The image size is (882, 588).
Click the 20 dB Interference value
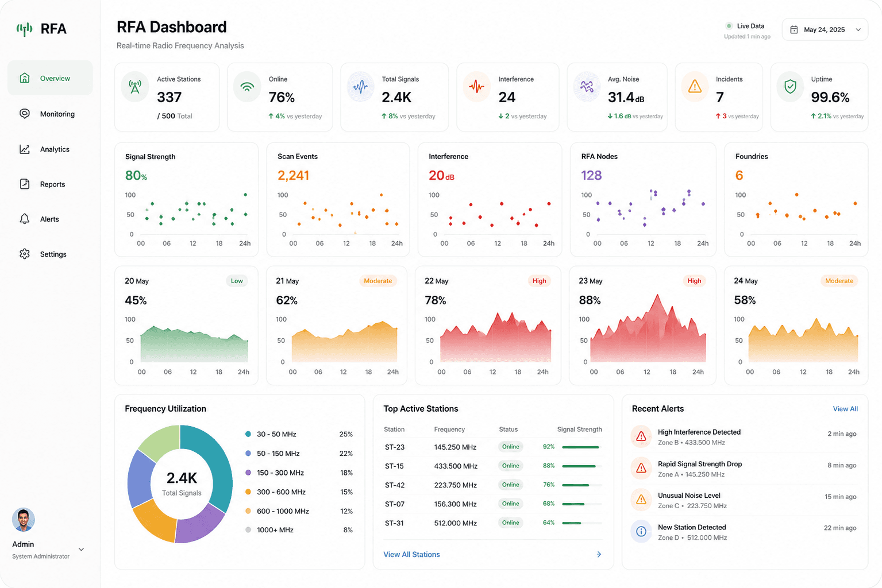coord(441,175)
